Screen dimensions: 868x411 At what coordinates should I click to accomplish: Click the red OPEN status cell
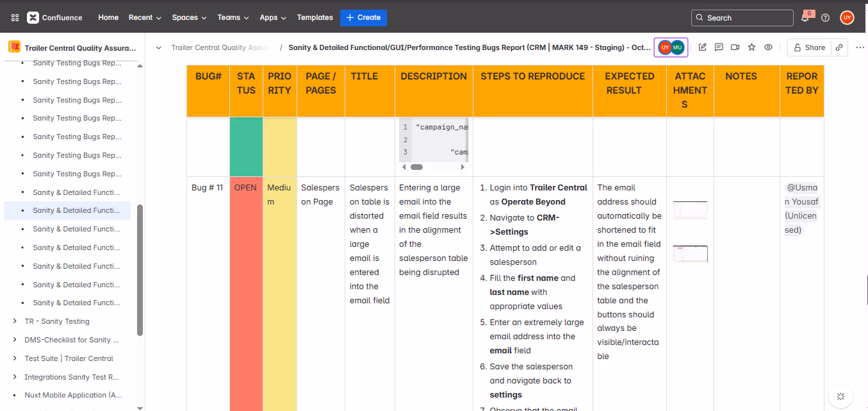tap(246, 294)
